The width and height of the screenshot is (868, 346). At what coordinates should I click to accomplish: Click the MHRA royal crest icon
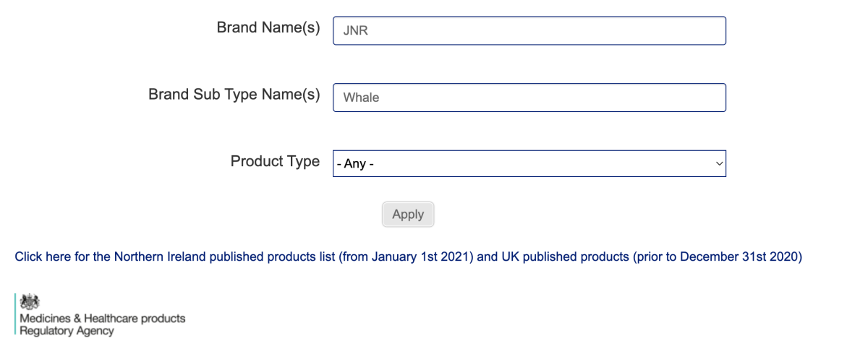tap(30, 302)
